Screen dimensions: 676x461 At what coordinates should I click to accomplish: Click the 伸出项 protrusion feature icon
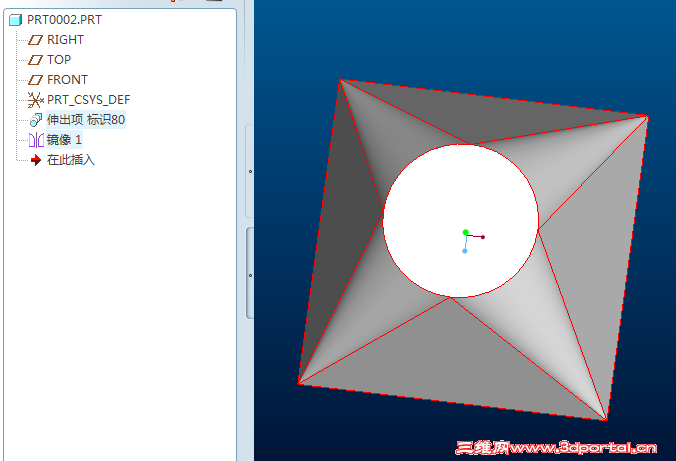36,119
